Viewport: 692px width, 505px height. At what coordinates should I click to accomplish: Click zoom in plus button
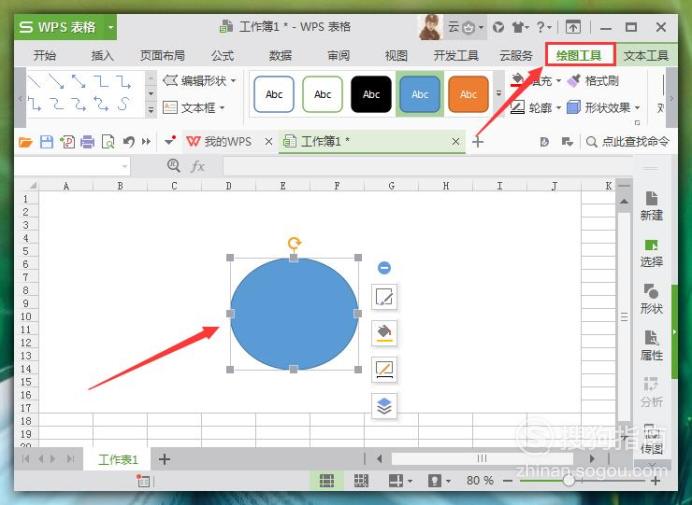655,481
